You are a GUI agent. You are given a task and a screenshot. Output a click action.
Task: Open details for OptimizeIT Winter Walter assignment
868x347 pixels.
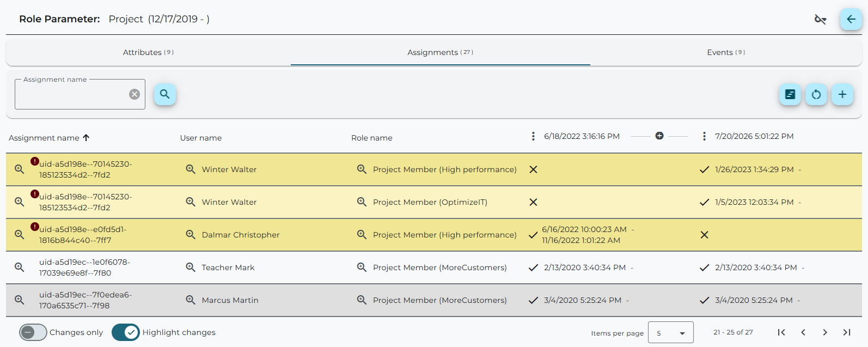tap(20, 202)
